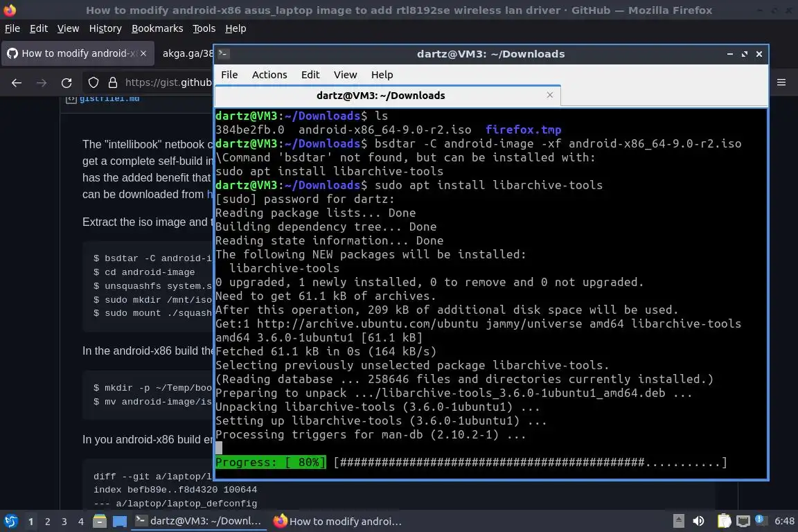Viewport: 798px width, 532px height.
Task: Click firefox.tmp in ls output
Action: pos(523,130)
